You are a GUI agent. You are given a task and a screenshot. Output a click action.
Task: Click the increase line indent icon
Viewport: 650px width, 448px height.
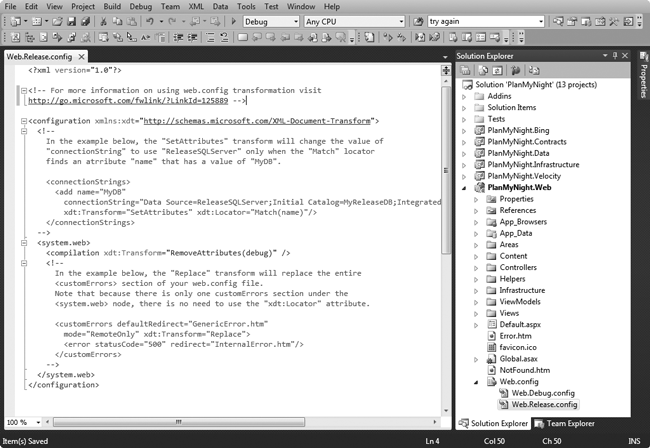[192, 38]
